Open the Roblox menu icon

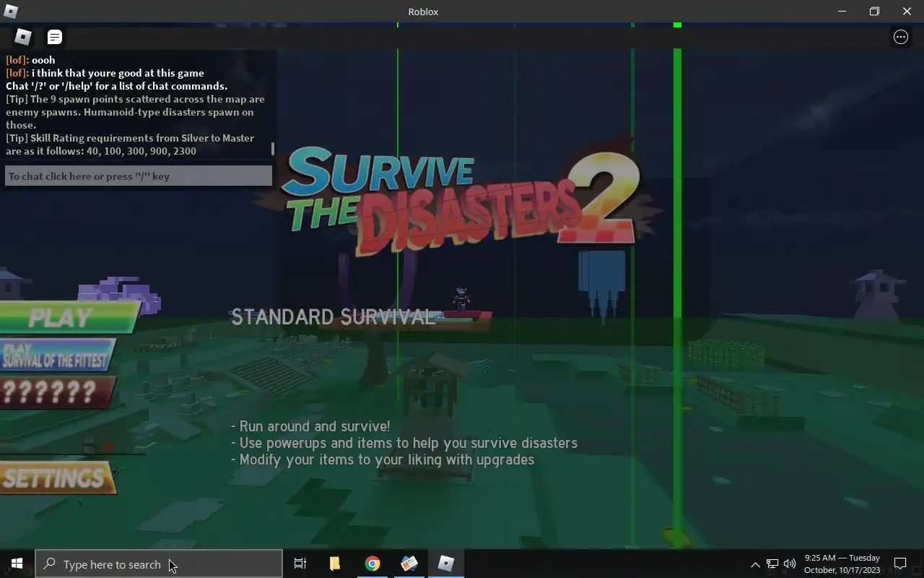[x=23, y=37]
